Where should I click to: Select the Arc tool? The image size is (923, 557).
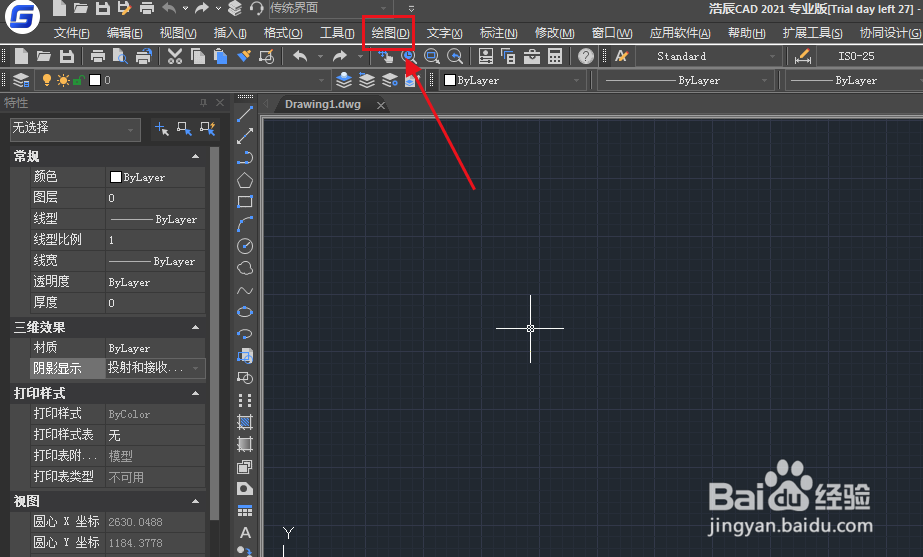coord(245,224)
